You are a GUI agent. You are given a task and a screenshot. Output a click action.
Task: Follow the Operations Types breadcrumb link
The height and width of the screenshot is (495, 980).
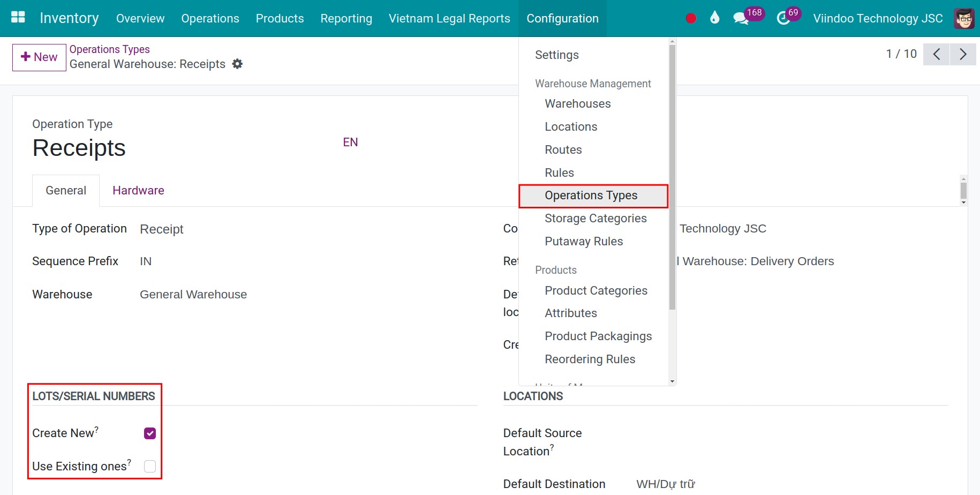(110, 49)
